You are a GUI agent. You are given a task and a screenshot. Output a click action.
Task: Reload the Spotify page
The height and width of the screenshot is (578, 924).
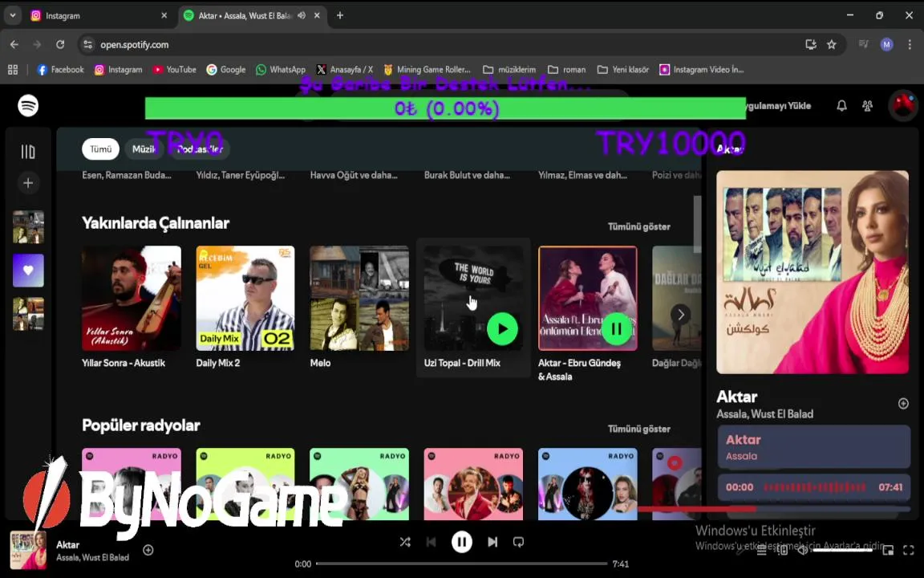60,44
